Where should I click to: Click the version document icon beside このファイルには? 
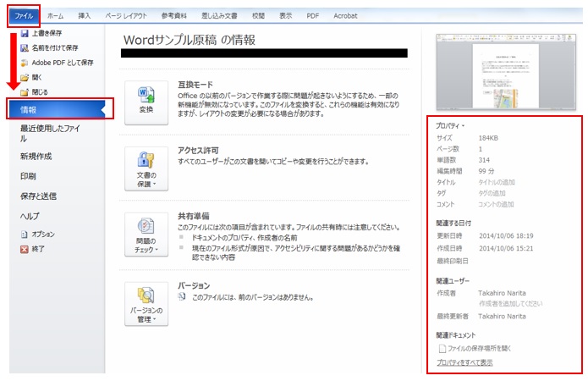[182, 296]
